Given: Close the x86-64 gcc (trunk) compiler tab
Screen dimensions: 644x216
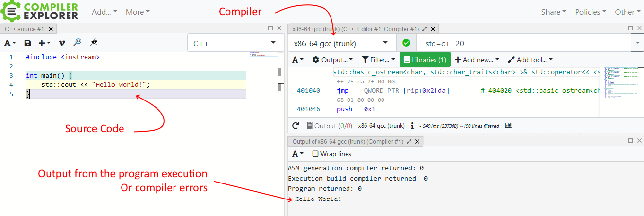Looking at the screenshot, I should click(x=433, y=29).
